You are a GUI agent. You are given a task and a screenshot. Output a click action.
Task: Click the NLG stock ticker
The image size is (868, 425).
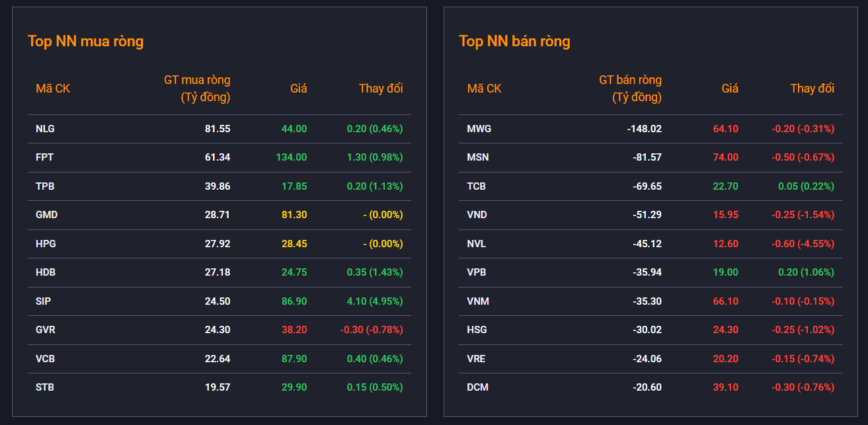point(45,129)
